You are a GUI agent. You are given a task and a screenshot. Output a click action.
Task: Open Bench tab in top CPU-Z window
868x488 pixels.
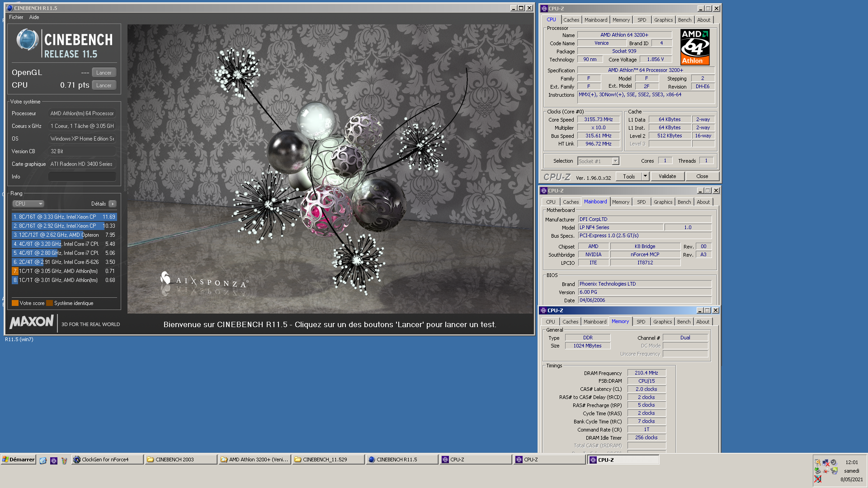click(x=685, y=20)
